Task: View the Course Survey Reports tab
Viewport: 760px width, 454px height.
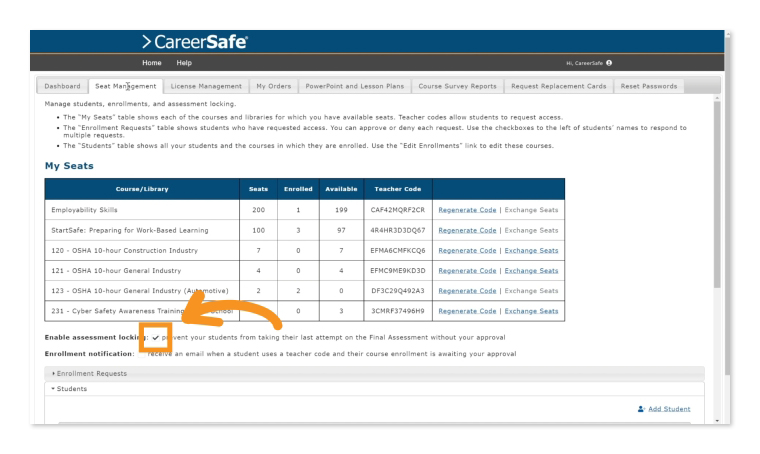Action: pos(458,86)
